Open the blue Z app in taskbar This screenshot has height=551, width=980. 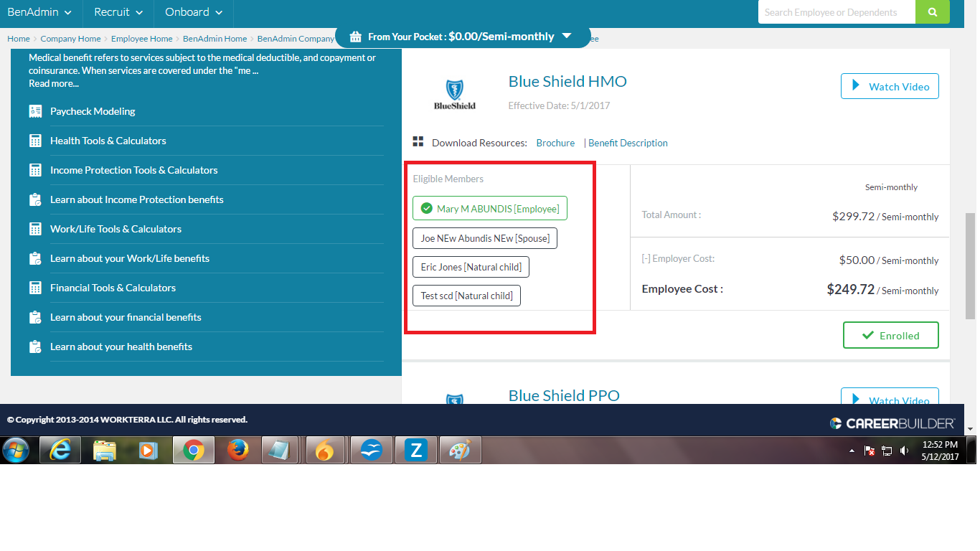coord(415,451)
